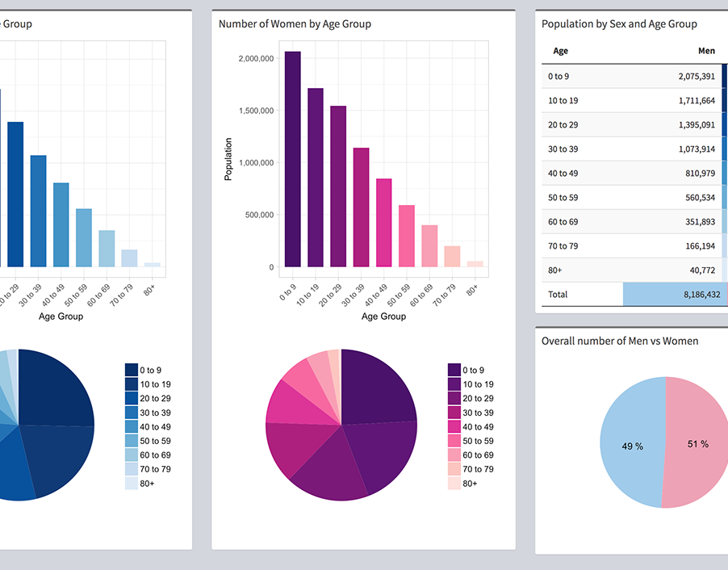Select the 80+ row in the population table
The width and height of the screenshot is (728, 570).
click(630, 270)
